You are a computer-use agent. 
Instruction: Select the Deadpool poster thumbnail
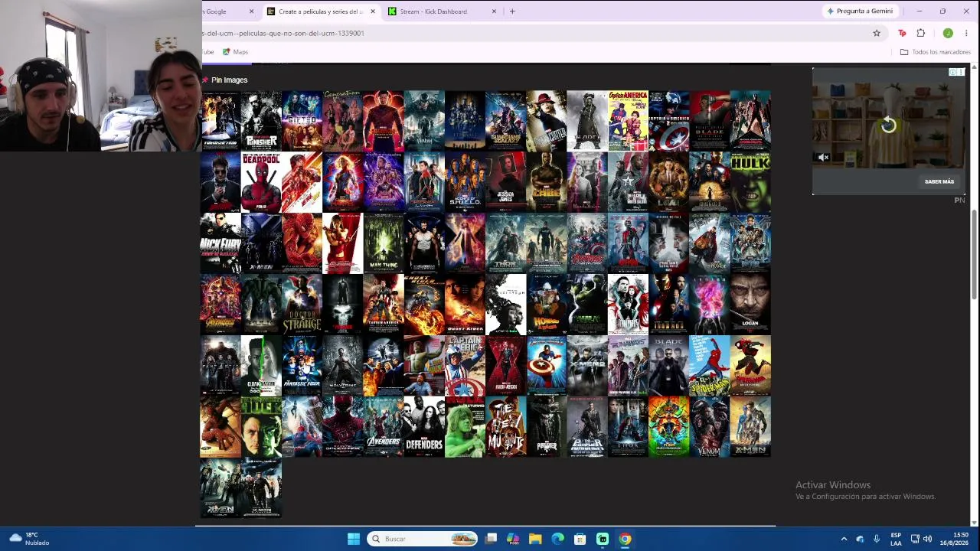point(261,182)
